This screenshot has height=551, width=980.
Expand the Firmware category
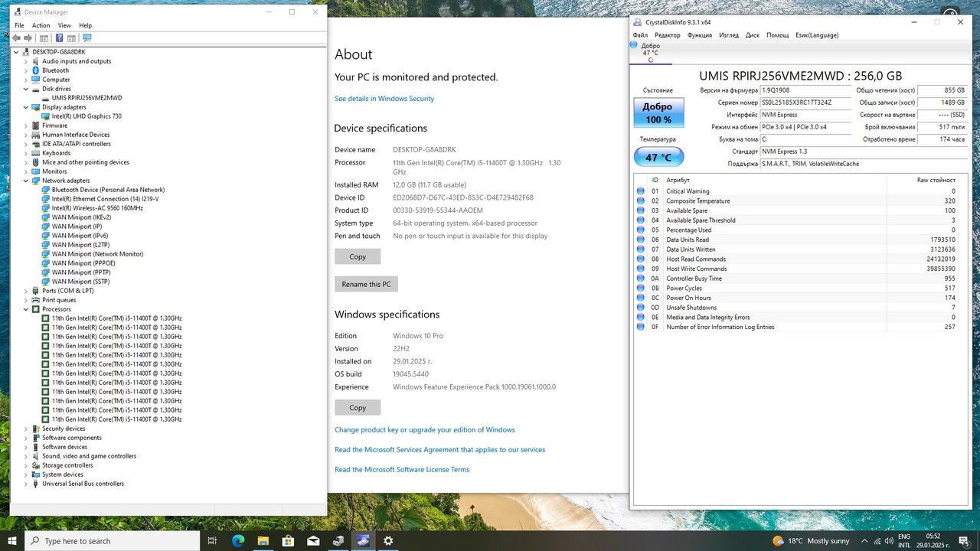[x=26, y=126]
